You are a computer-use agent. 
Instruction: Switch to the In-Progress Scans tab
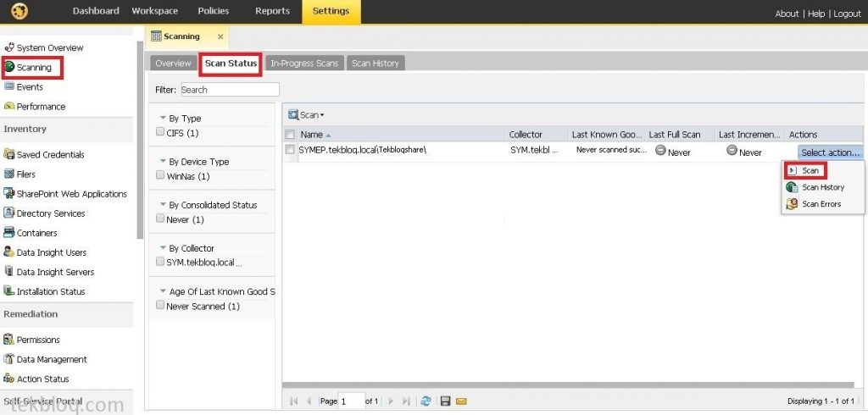304,63
